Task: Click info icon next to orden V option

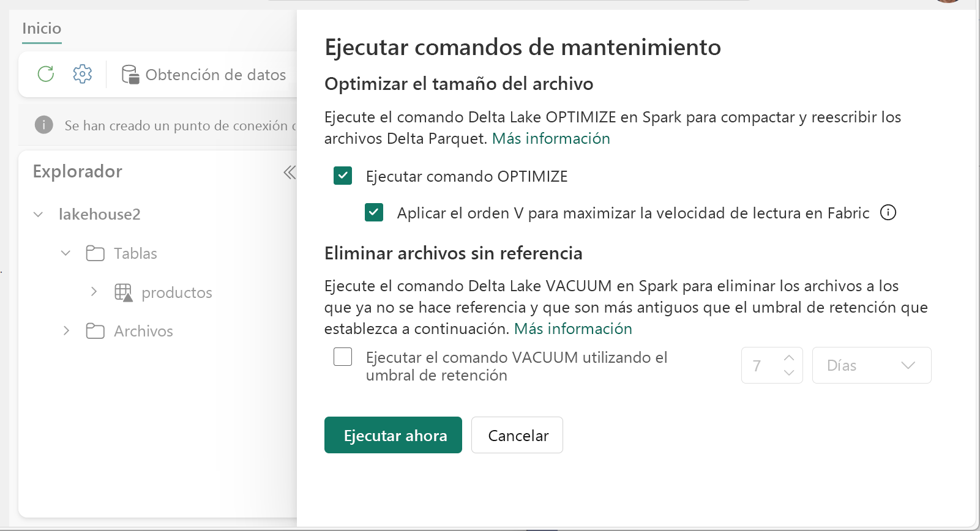Action: [888, 212]
